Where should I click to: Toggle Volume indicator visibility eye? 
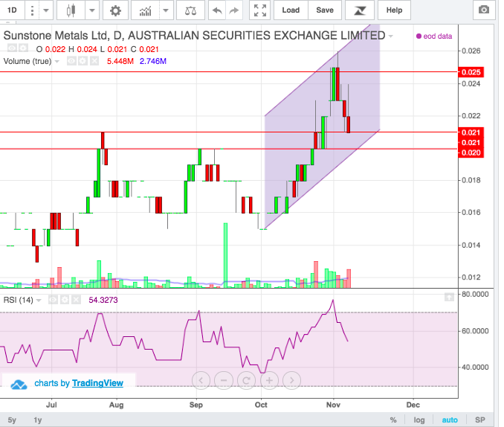[x=71, y=61]
